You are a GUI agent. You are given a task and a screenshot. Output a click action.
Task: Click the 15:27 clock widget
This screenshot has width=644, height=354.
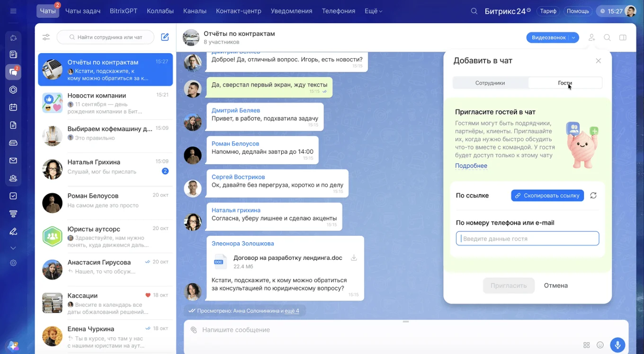(611, 11)
